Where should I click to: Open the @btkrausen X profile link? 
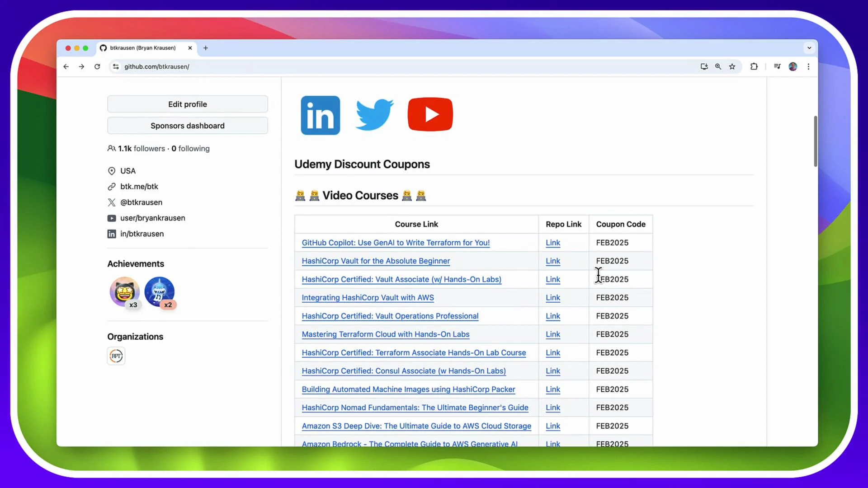click(141, 202)
